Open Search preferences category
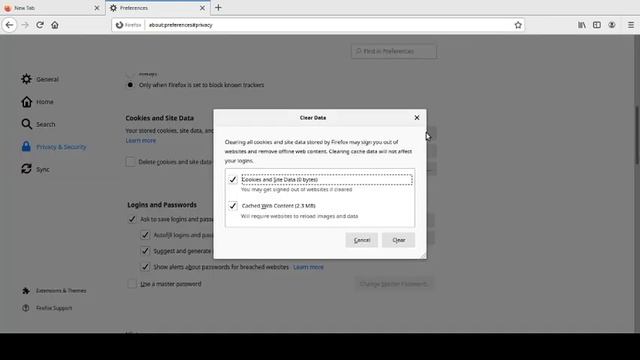This screenshot has width=640, height=360. point(38,124)
